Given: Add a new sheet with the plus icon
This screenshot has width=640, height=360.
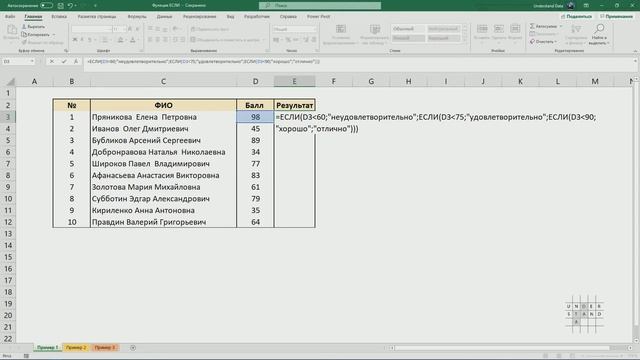Looking at the screenshot, I should coord(133,348).
